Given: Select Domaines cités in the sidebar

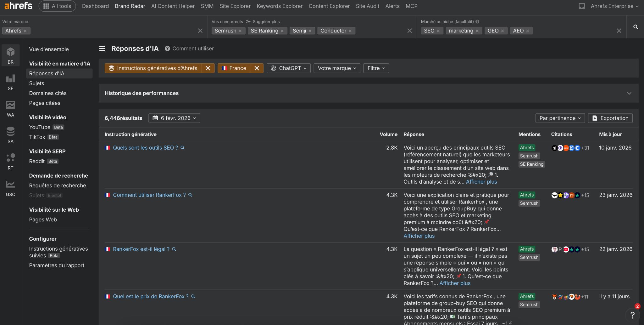Looking at the screenshot, I should [x=48, y=93].
